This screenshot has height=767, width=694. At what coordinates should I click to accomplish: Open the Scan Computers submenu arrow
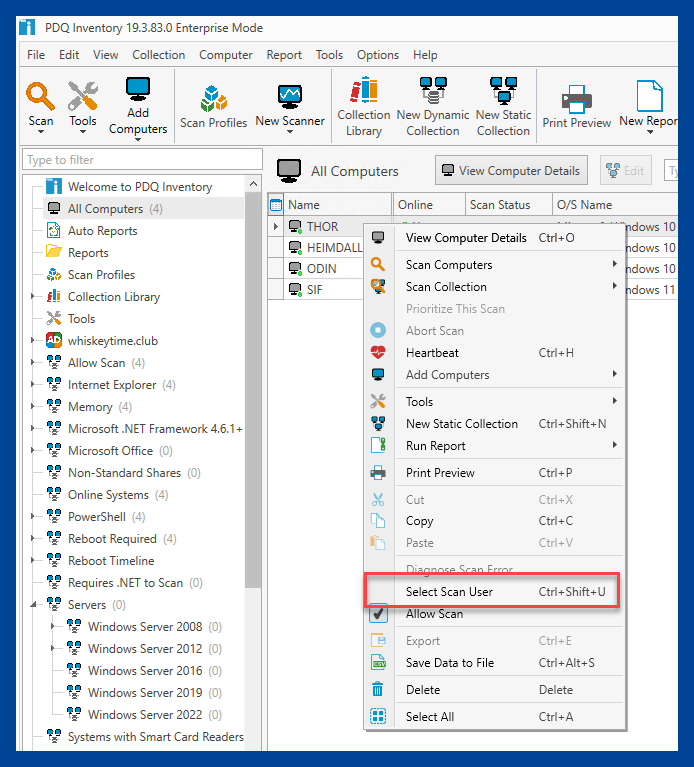(x=615, y=264)
